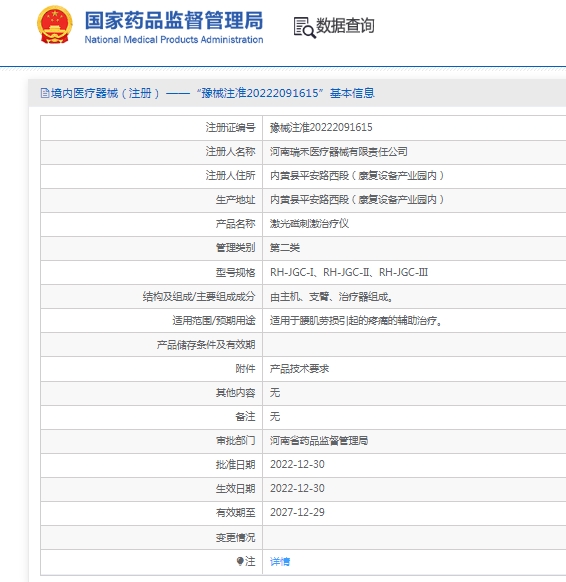The width and height of the screenshot is (566, 582).
Task: Click the 备注 value 无
Action: (275, 416)
